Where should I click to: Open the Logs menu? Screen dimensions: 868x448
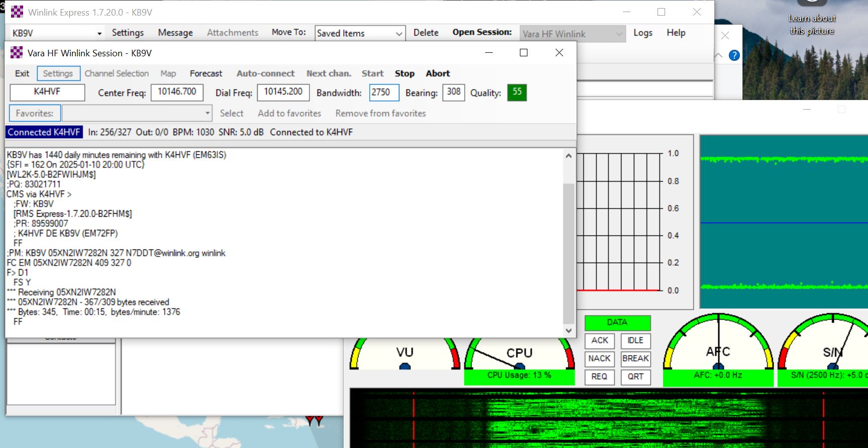[x=642, y=33]
